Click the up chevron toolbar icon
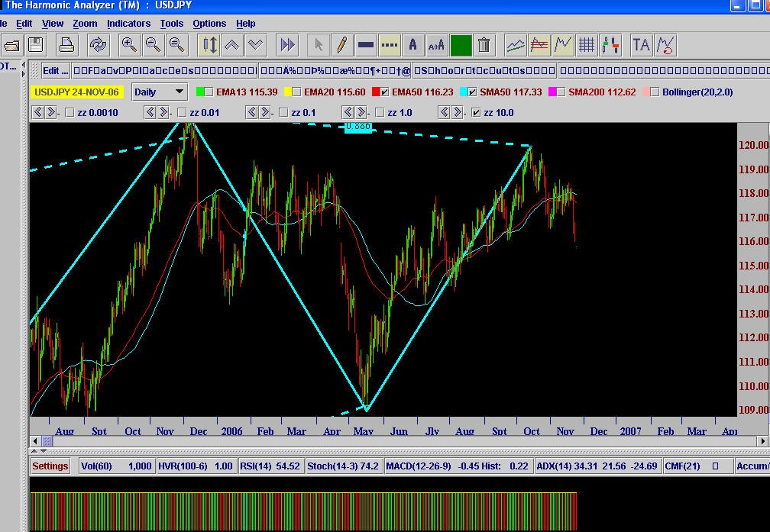 [x=232, y=46]
